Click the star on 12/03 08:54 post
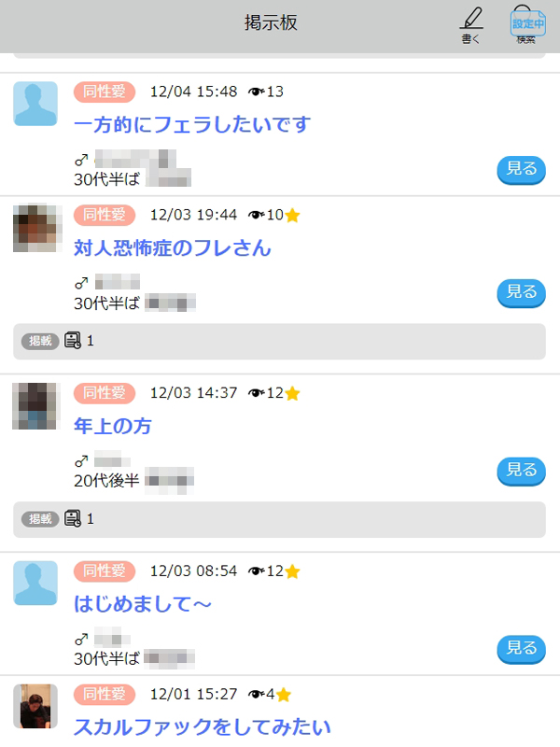 coord(292,571)
